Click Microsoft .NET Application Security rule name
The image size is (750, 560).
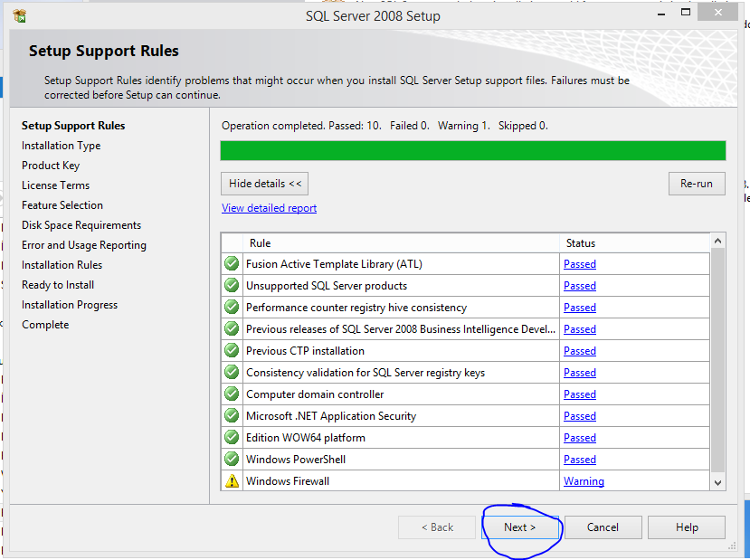point(331,416)
